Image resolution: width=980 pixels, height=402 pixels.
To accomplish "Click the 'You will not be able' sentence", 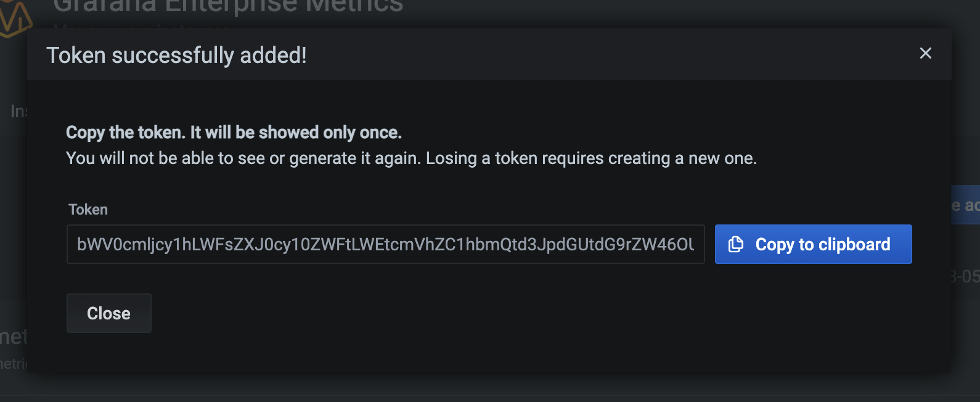I will click(x=411, y=158).
